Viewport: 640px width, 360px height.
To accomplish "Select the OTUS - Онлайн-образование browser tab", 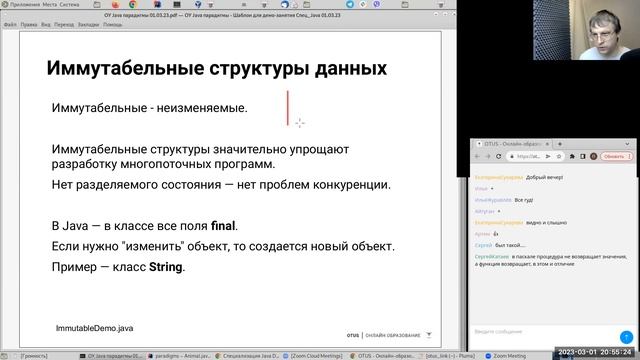I will pos(513,144).
